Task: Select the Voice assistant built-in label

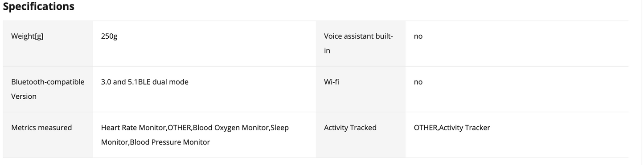Action: 358,43
